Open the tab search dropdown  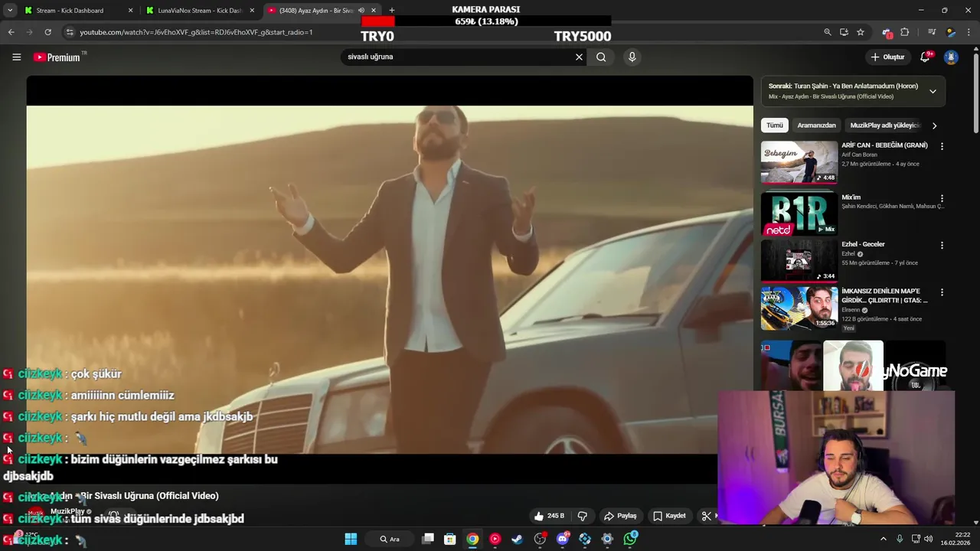click(x=10, y=11)
